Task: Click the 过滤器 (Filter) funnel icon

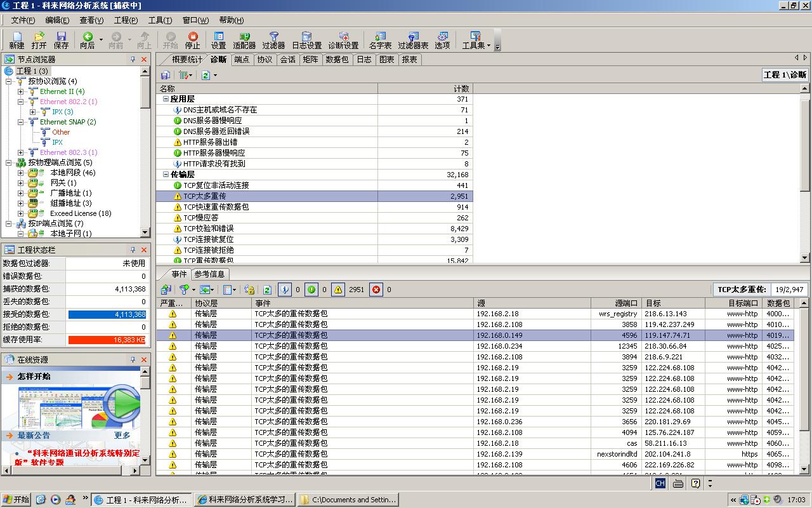Action: point(273,40)
